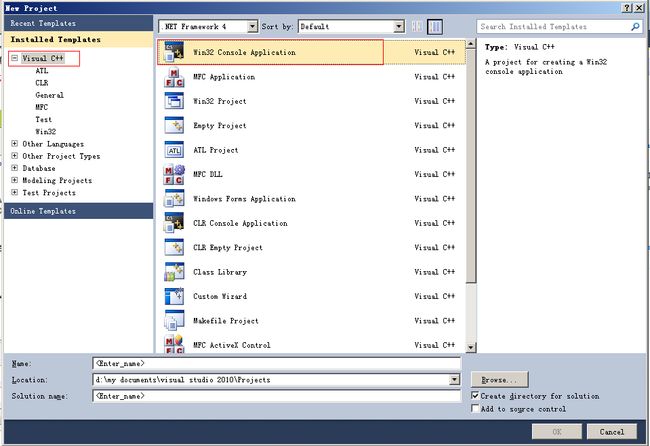650x446 pixels.
Task: Select the MFC category
Action: (x=41, y=107)
